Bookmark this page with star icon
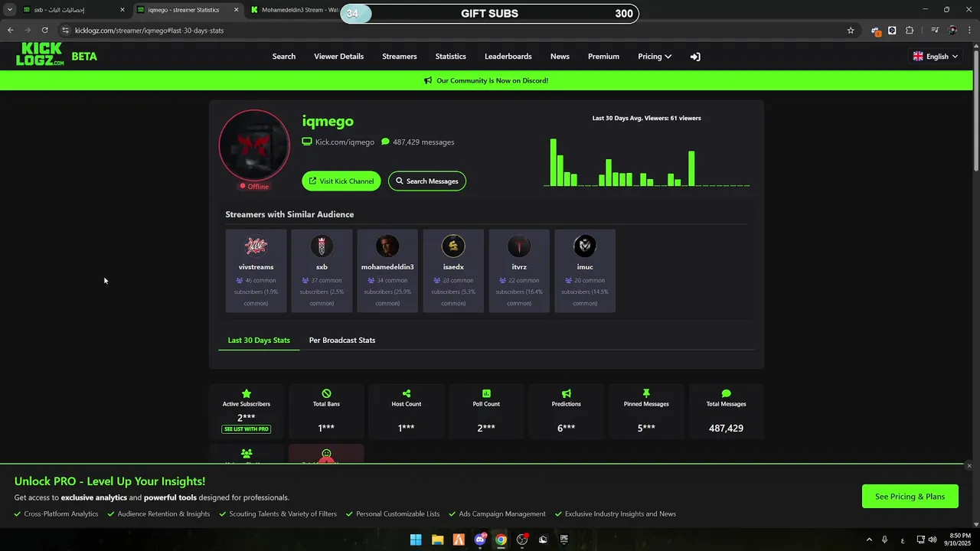 pos(851,31)
